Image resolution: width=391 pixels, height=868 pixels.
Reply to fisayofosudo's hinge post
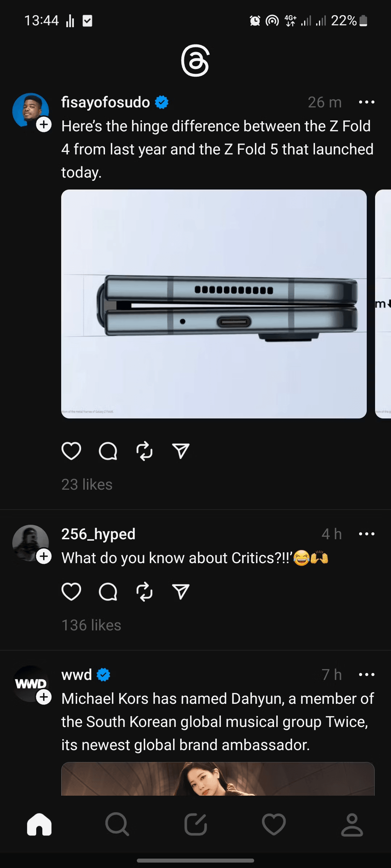[x=108, y=451]
